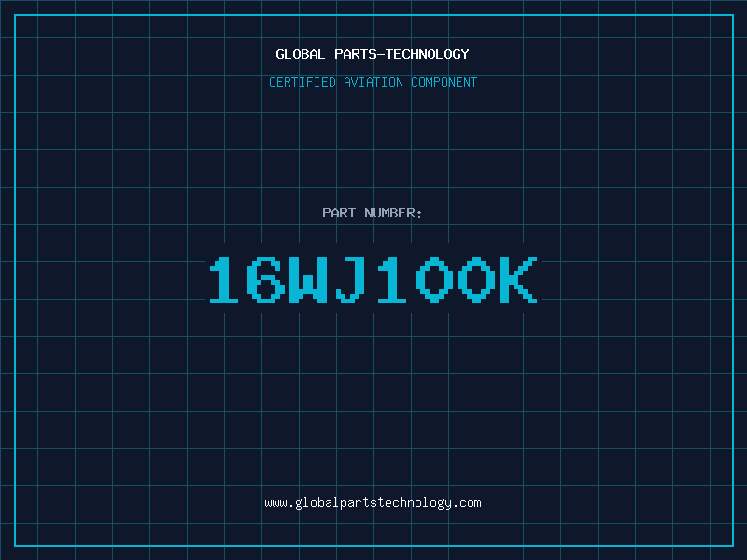Click the GLOBAL PARTS-TECHNOLOGY company heading
Viewport: 747px width, 560px height.
point(373,54)
